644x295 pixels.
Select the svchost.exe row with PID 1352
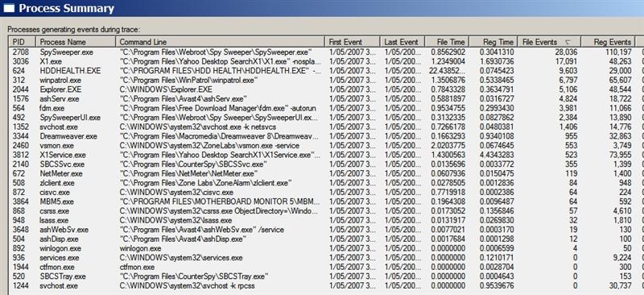[326, 127]
